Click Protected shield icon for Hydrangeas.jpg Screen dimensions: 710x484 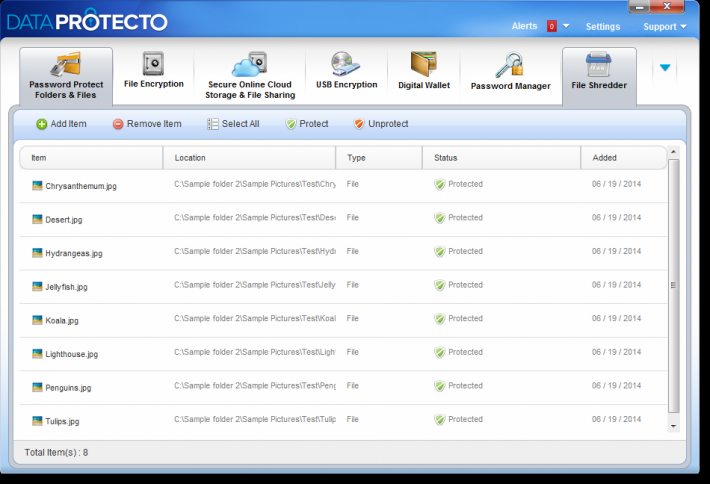click(440, 251)
